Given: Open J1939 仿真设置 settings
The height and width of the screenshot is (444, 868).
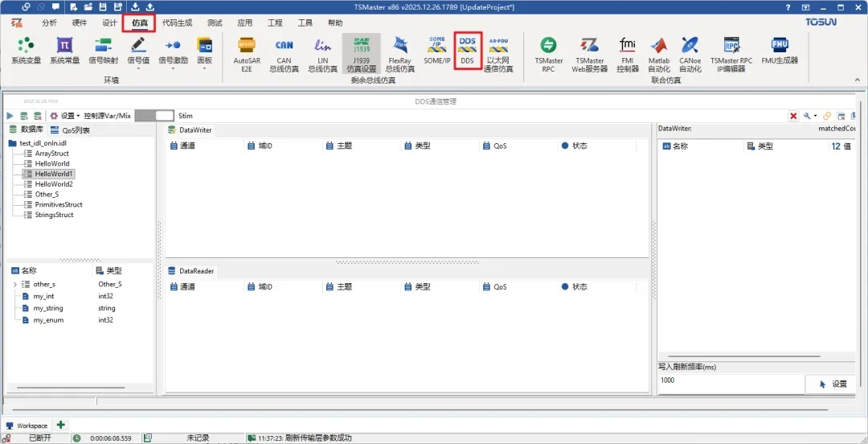Looking at the screenshot, I should pos(361,54).
